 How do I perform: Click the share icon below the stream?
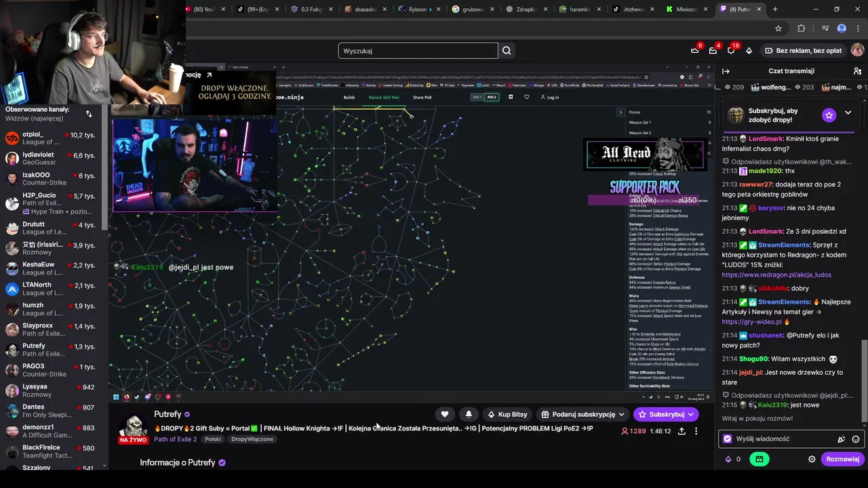pos(682,431)
